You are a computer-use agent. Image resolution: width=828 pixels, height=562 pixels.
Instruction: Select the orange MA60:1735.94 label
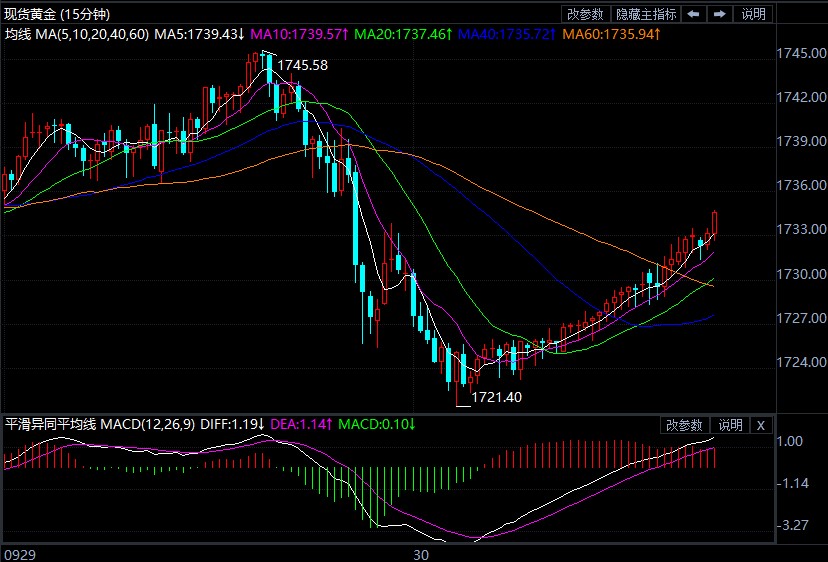point(611,35)
